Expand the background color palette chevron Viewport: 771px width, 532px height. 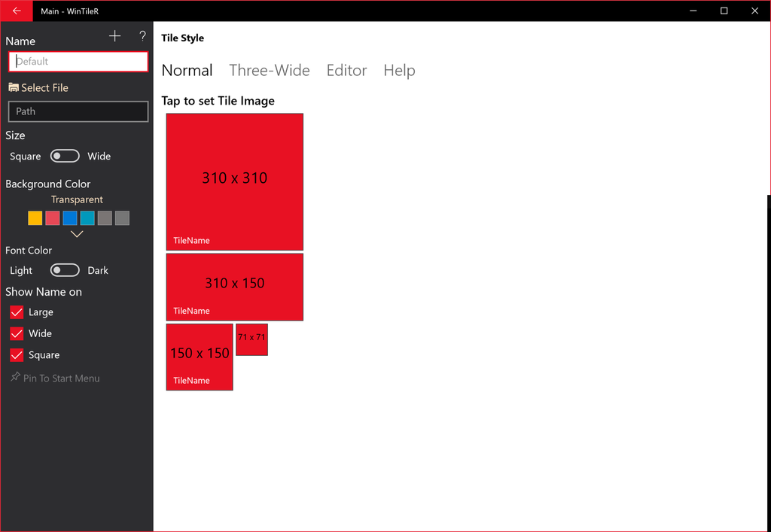(76, 233)
